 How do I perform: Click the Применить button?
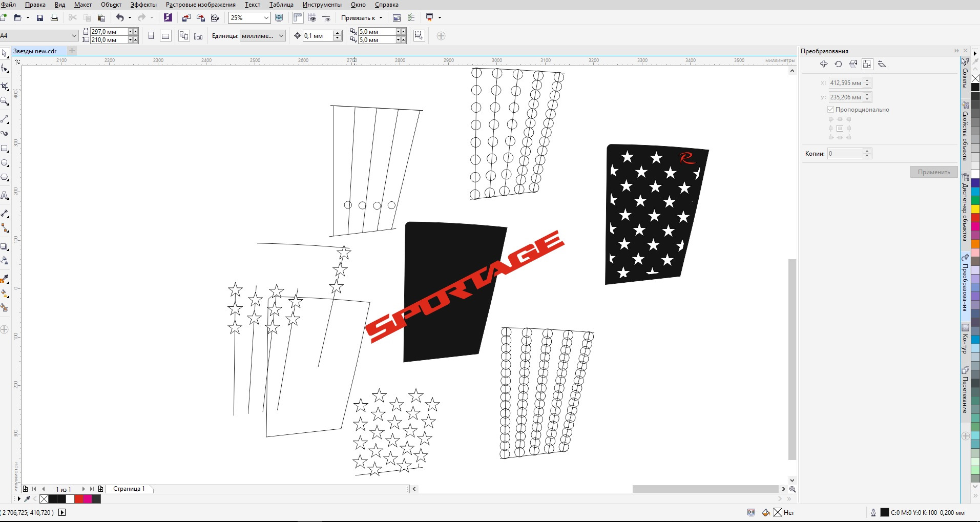933,172
